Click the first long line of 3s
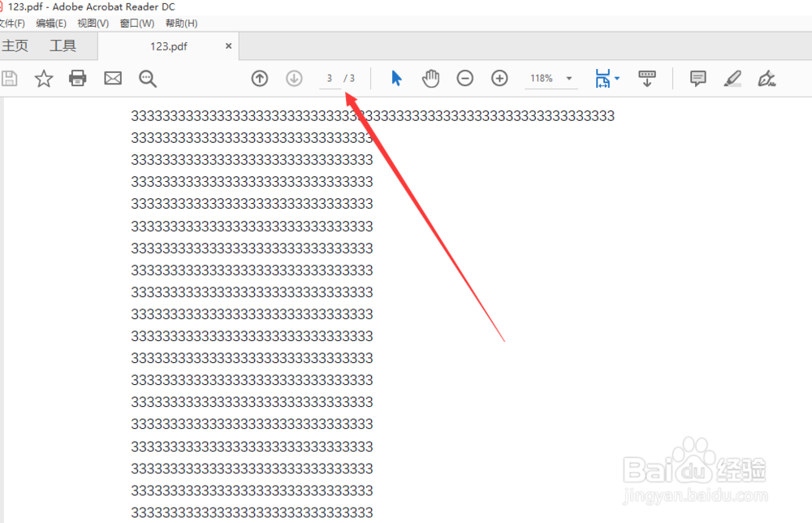This screenshot has height=523, width=812. click(373, 116)
